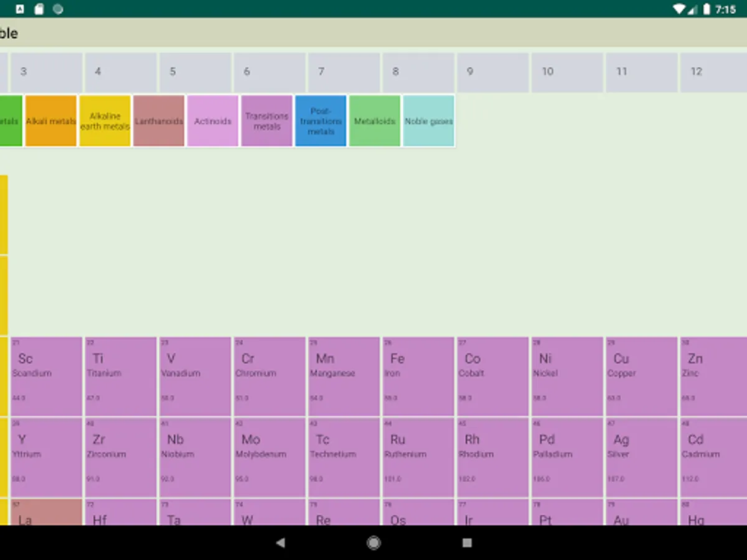Open the Cobalt (Co) element tile
747x560 pixels.
493,376
